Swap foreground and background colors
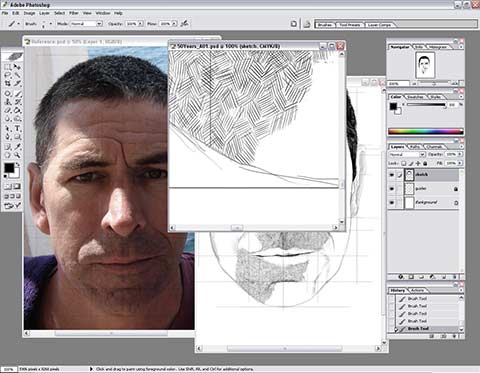The image size is (480, 373). tap(18, 164)
